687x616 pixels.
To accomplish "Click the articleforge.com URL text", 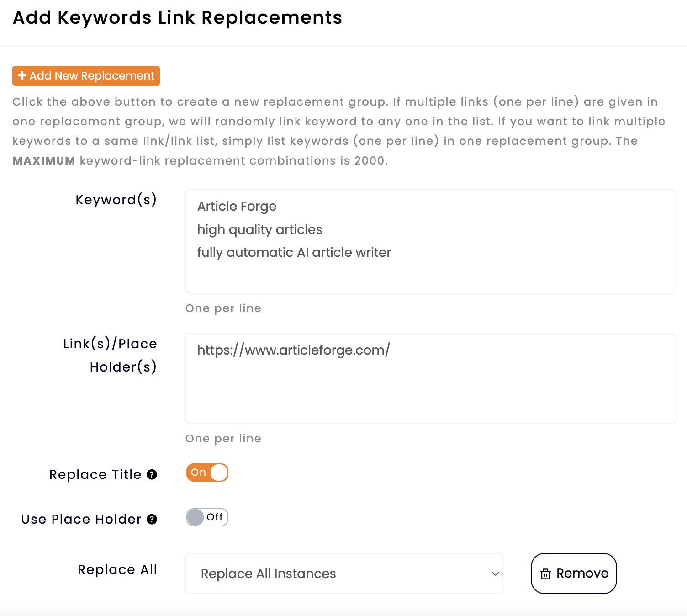I will coord(293,350).
